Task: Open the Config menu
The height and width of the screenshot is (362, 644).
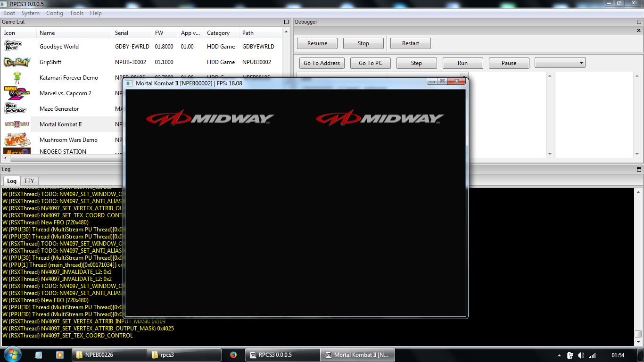Action: pyautogui.click(x=54, y=13)
